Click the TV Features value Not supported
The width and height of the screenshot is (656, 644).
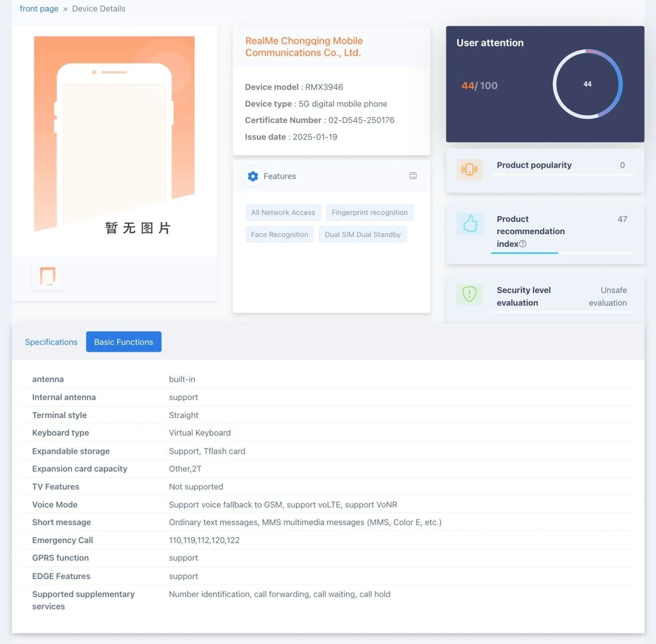(196, 487)
